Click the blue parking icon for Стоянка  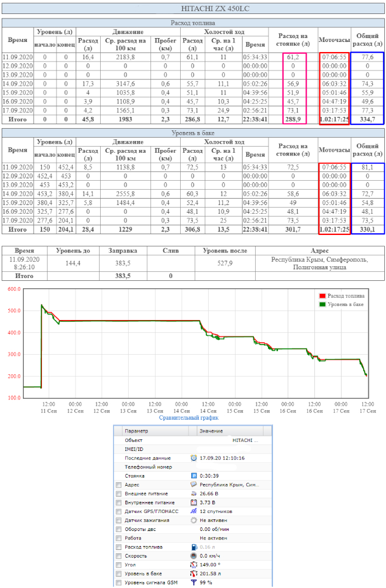(x=194, y=476)
